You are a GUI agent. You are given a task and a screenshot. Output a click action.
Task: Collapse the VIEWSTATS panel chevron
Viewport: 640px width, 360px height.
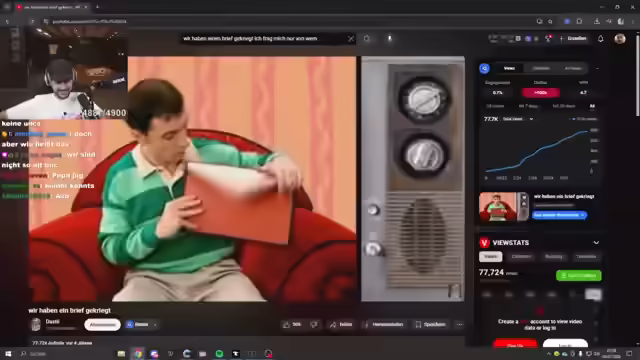point(596,242)
